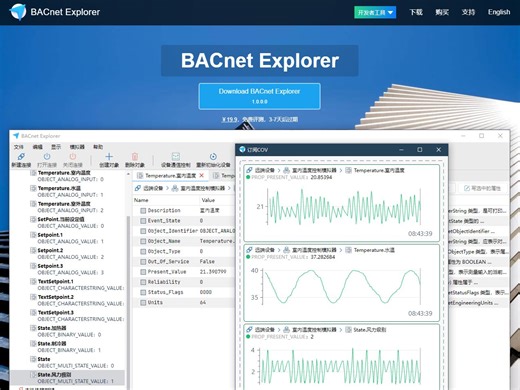Tick the checkbox for the Event_State property
Screen dimensions: 520x390
click(143, 221)
